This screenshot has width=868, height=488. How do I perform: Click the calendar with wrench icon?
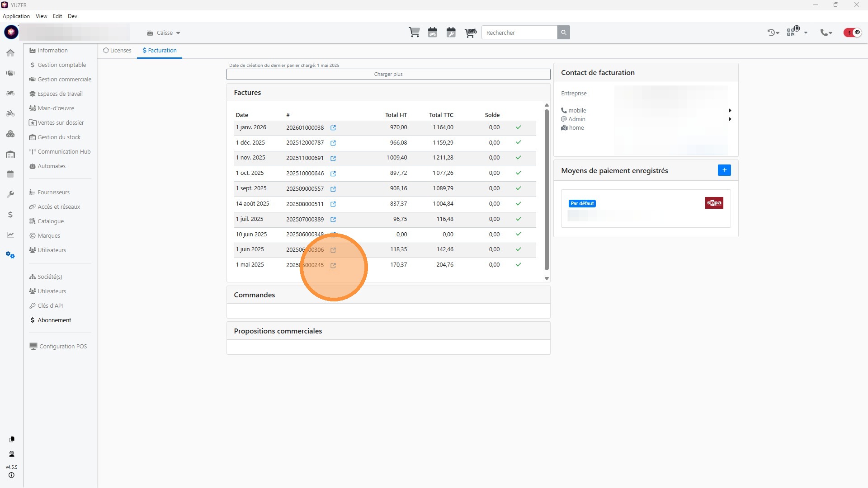tap(451, 33)
